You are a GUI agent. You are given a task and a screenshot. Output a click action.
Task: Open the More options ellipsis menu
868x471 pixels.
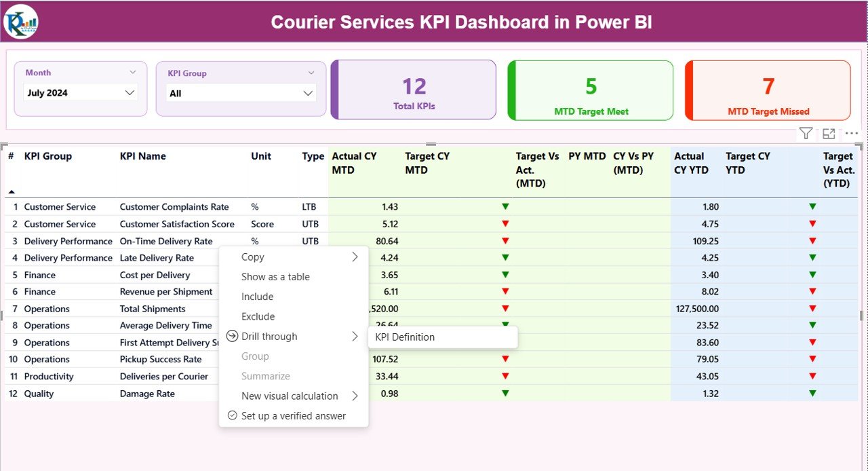click(x=852, y=134)
